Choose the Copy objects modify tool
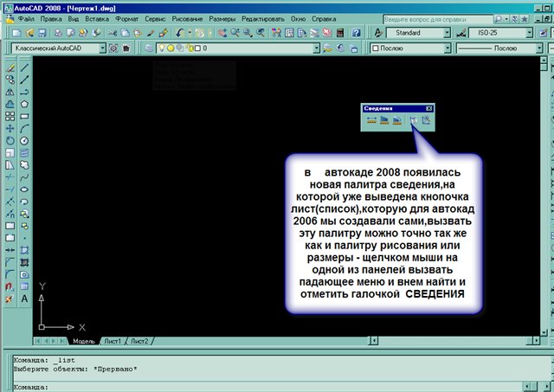The image size is (554, 392). click(x=10, y=80)
